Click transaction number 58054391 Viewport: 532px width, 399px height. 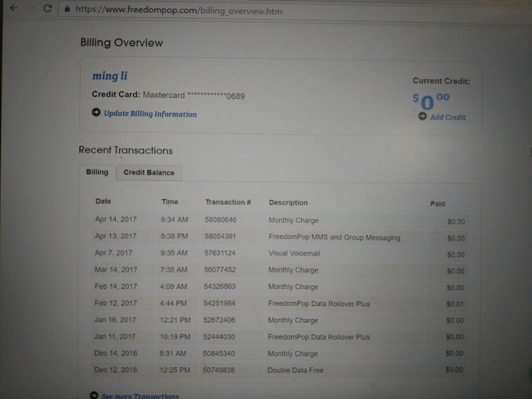click(220, 236)
